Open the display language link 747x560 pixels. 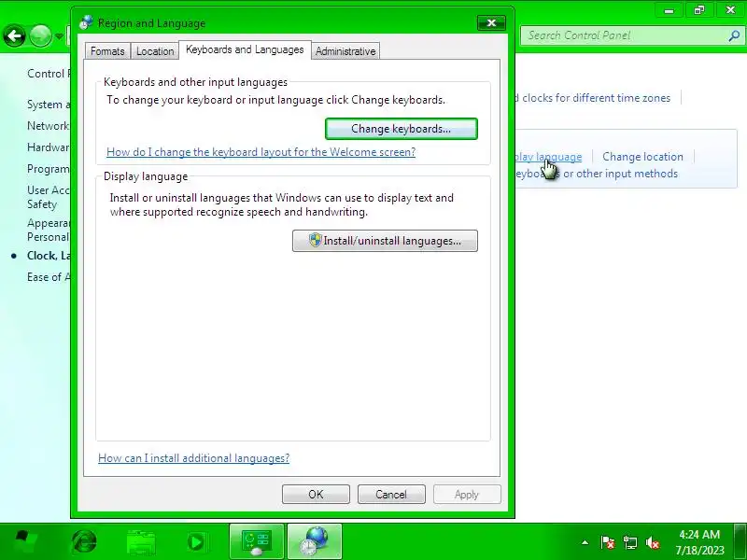tap(548, 157)
